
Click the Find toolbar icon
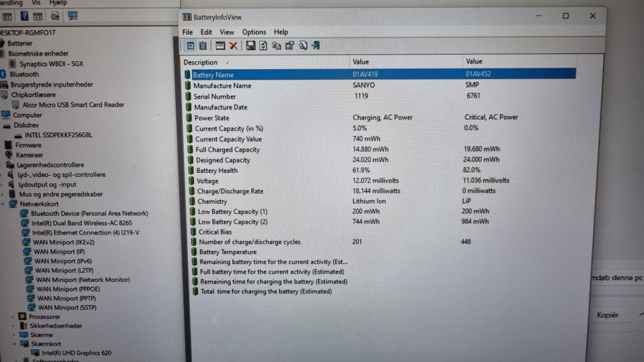pos(303,46)
